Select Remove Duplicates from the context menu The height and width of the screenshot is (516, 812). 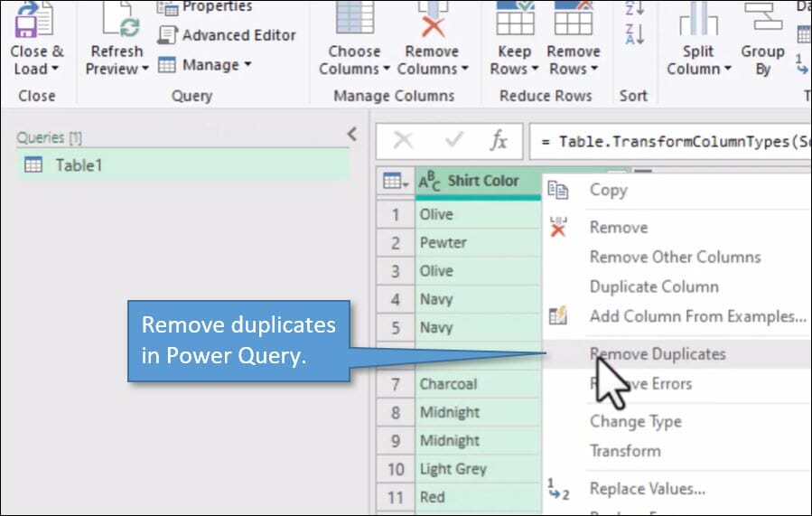click(x=658, y=354)
